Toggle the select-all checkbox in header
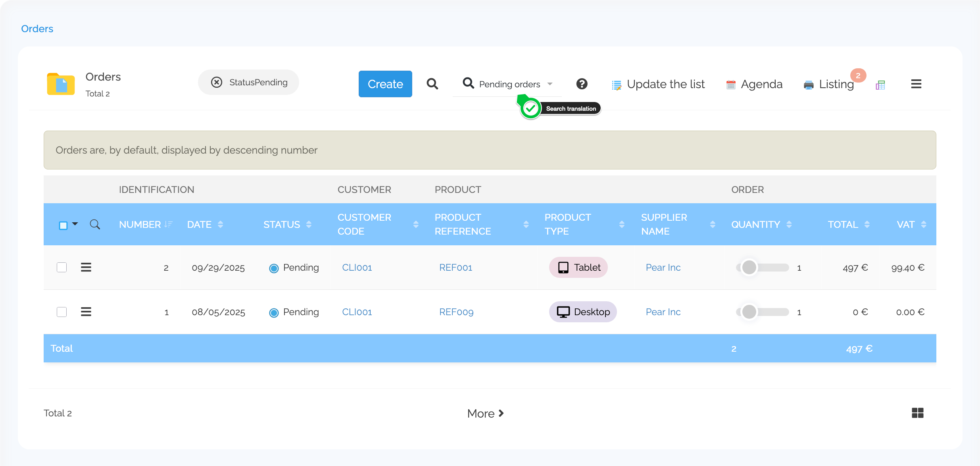Viewport: 980px width, 466px height. [63, 225]
